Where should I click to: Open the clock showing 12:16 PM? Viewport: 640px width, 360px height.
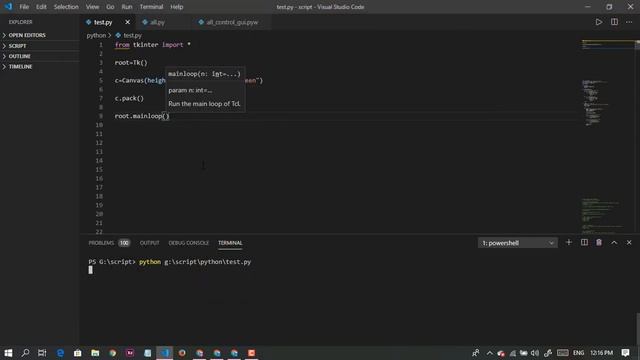tap(602, 353)
